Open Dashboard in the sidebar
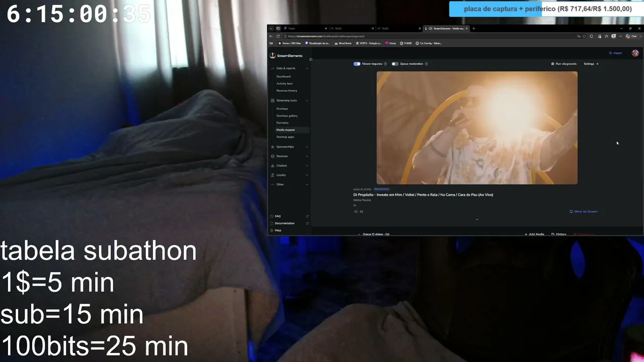Screen dimensions: 644x362 [283, 76]
